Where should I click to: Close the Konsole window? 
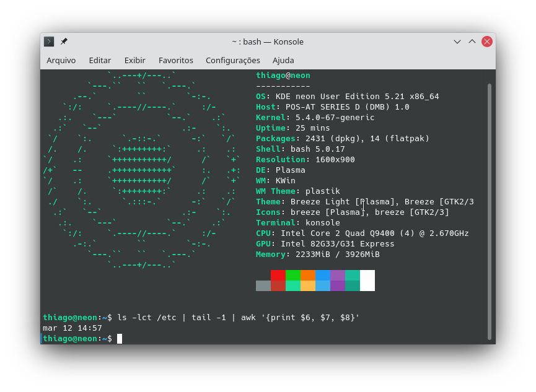pos(487,41)
